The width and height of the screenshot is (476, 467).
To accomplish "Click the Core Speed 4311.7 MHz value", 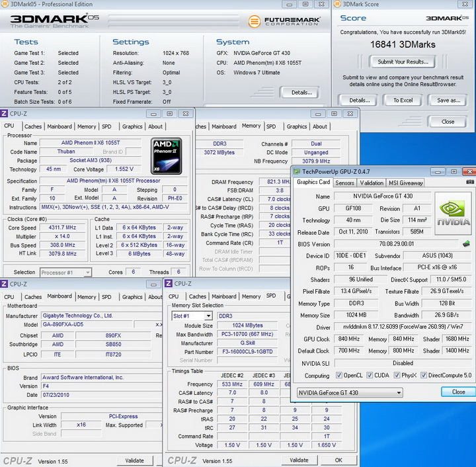I will (62, 228).
